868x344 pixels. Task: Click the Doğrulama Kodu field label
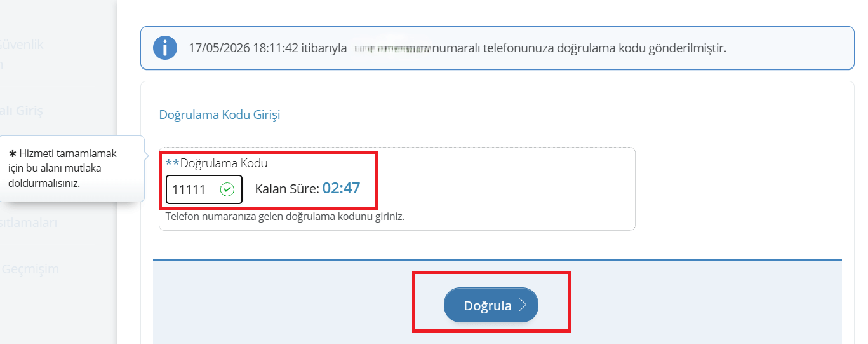coord(224,163)
